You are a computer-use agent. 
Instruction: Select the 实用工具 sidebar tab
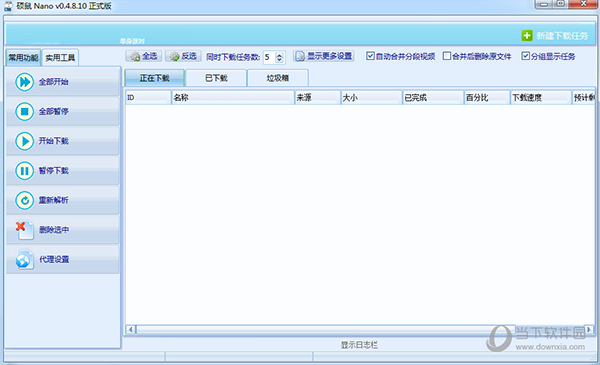[x=60, y=58]
